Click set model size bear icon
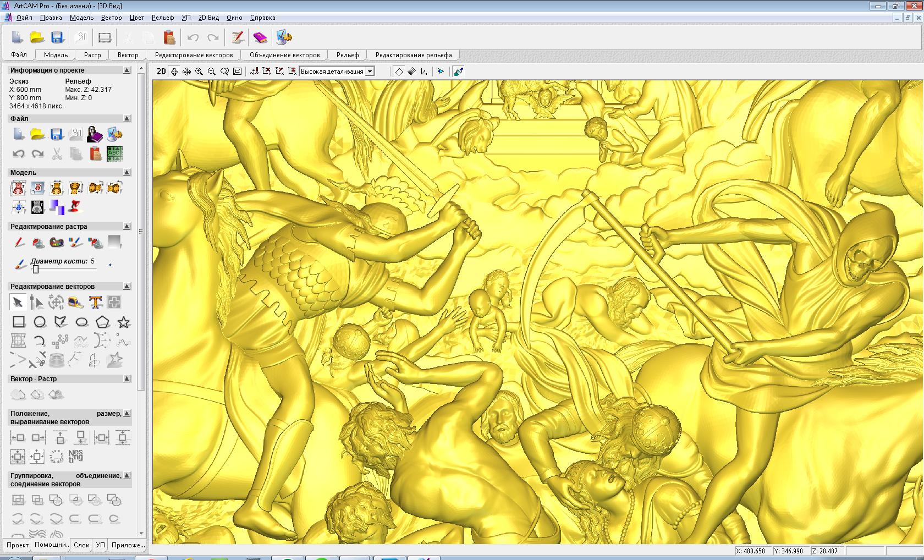The height and width of the screenshot is (560, 924). click(18, 188)
